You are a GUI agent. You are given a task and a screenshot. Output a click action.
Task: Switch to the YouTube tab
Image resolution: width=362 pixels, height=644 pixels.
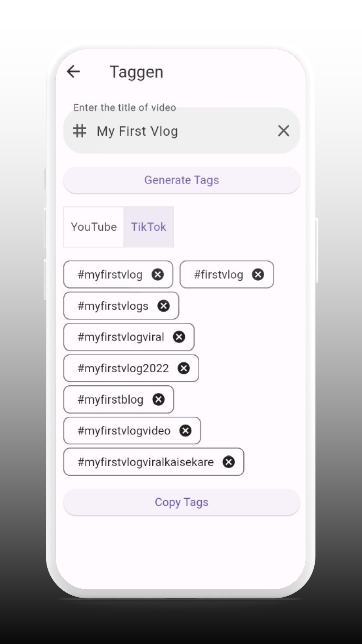[93, 227]
